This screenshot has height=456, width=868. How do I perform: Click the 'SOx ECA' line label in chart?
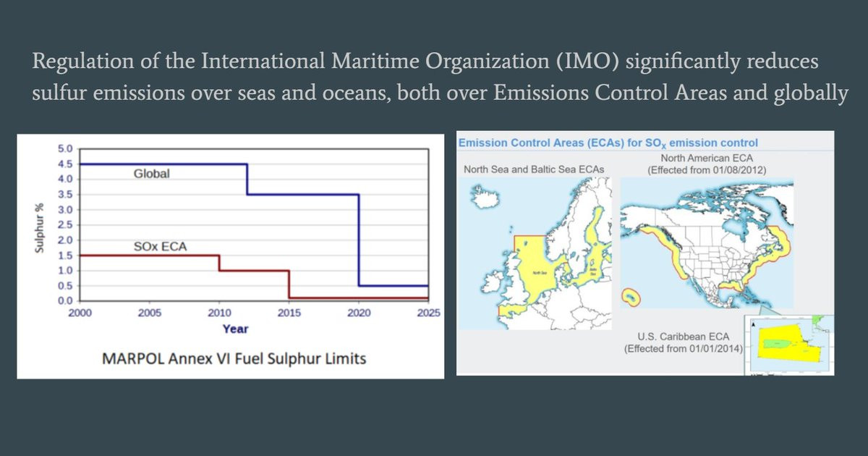coord(160,246)
